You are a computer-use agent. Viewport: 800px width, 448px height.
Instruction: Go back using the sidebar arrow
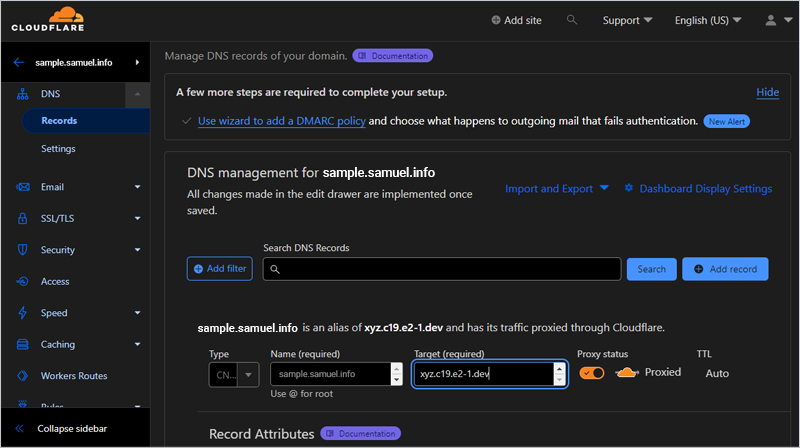tap(19, 62)
